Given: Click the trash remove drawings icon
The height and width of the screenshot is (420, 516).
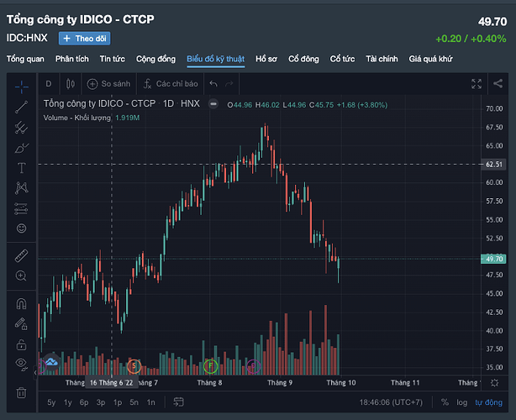Looking at the screenshot, I should click(21, 393).
